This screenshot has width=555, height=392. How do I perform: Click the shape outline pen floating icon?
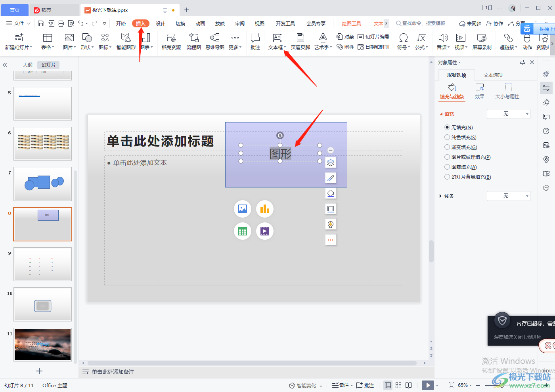click(331, 178)
